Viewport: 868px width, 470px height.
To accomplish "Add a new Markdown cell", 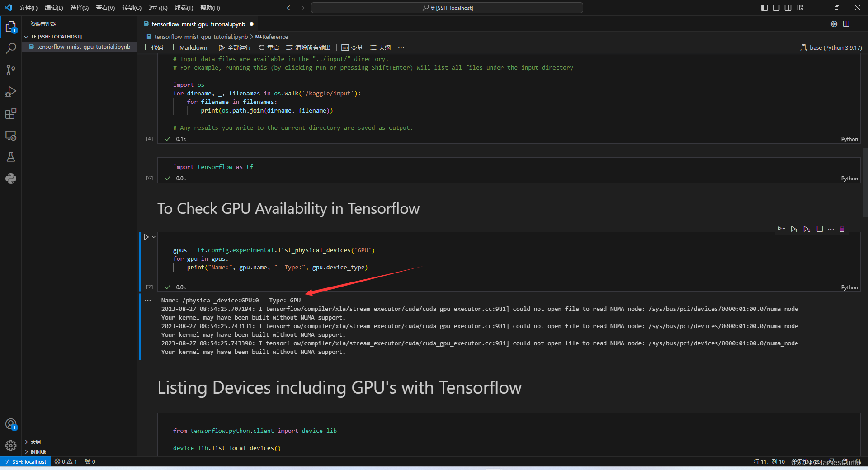I will [189, 47].
